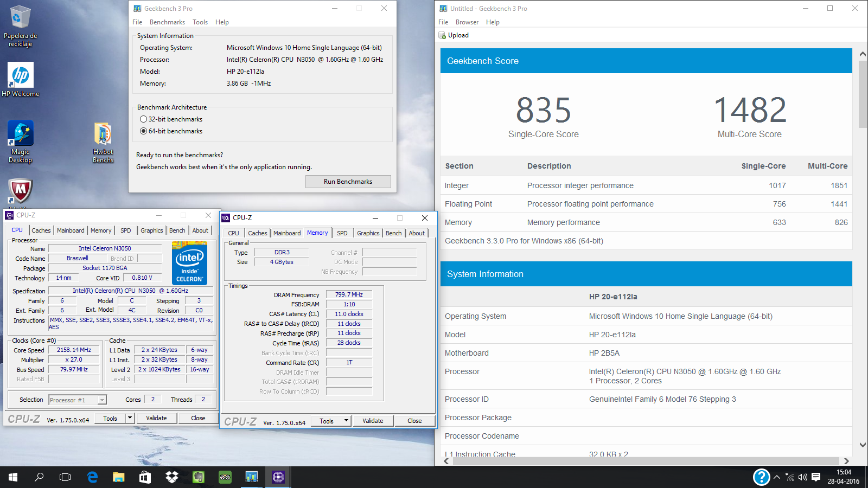Open Dropbox from the taskbar
The width and height of the screenshot is (868, 488).
coord(171,477)
